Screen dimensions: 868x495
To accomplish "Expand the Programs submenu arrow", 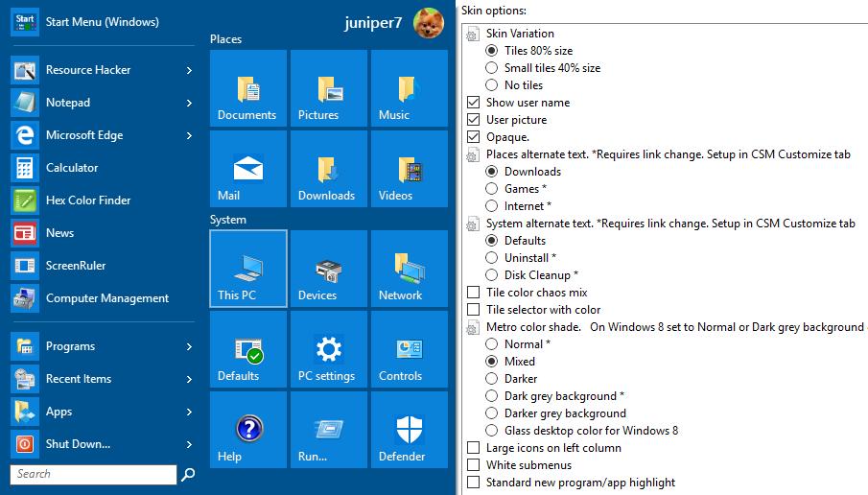I will [x=189, y=346].
